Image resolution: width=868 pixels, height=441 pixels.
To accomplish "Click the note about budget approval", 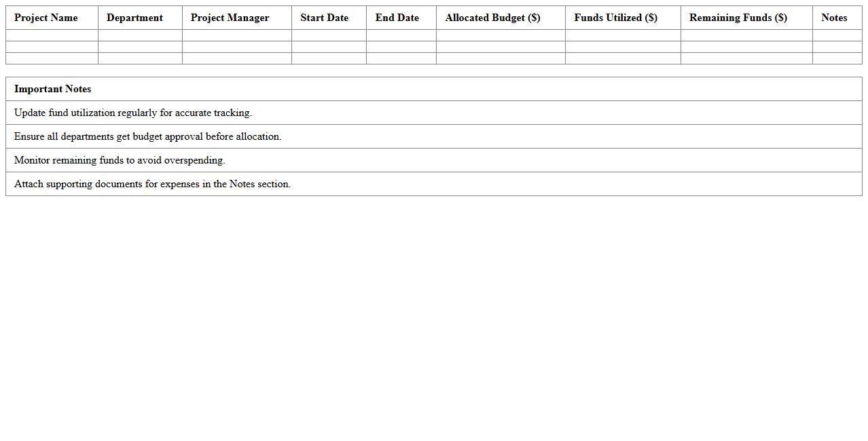I will (147, 136).
